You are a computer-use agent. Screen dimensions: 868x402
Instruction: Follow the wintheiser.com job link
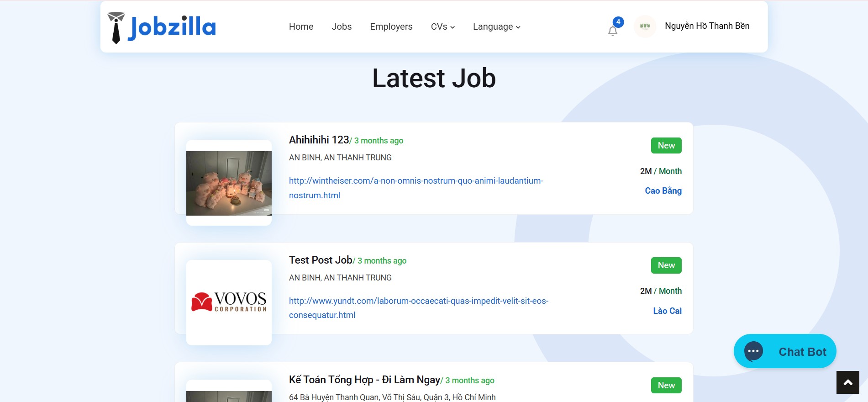(416, 181)
